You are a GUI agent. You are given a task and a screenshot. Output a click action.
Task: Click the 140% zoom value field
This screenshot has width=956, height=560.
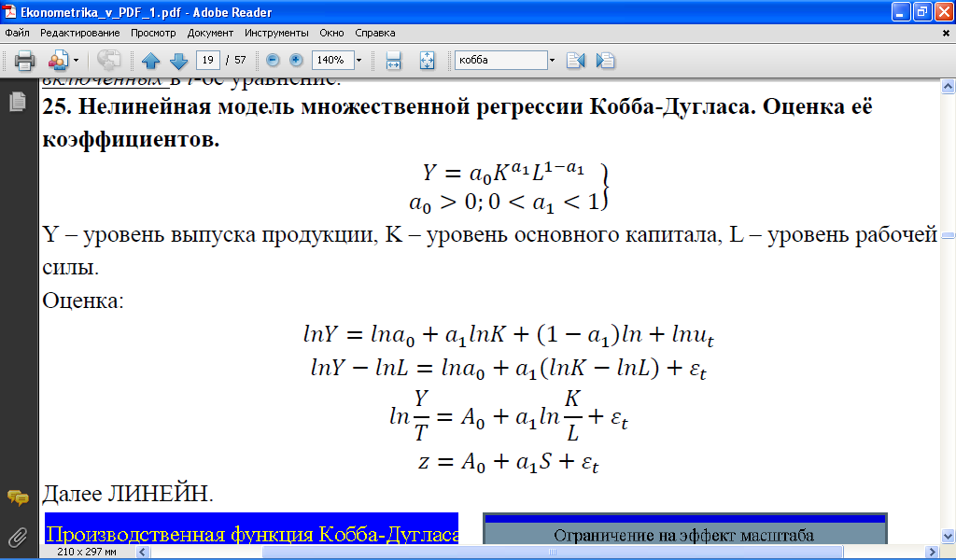click(332, 60)
